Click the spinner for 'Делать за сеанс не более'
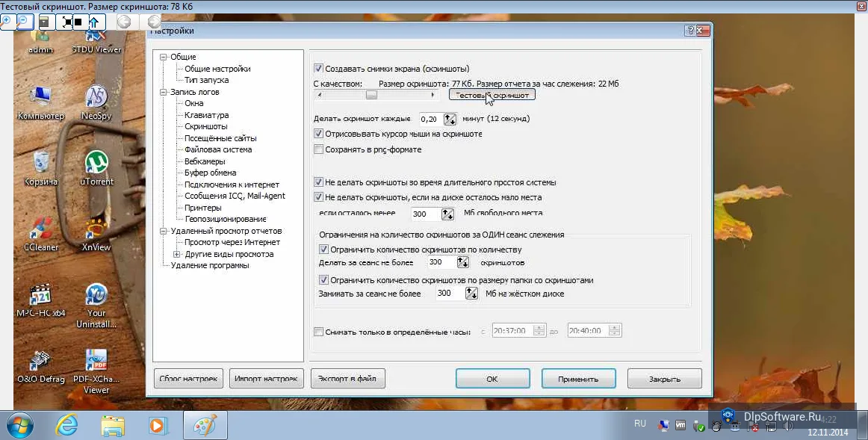Screen dimensions: 868x440 coord(463,262)
